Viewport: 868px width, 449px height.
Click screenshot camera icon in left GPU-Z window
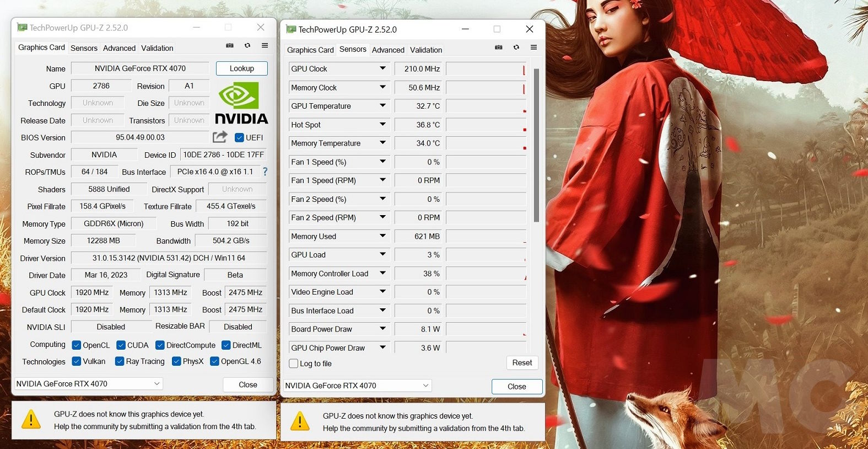(230, 46)
